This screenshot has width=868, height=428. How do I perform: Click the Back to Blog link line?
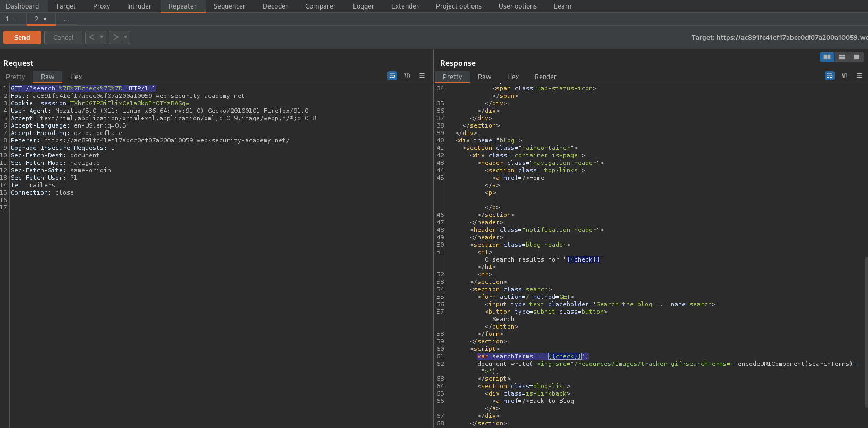(x=533, y=401)
